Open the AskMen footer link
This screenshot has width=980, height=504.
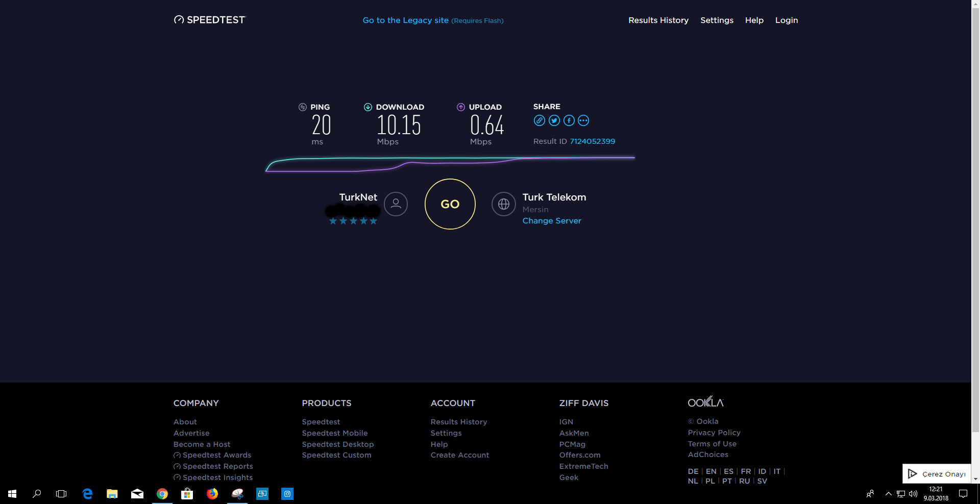point(574,433)
